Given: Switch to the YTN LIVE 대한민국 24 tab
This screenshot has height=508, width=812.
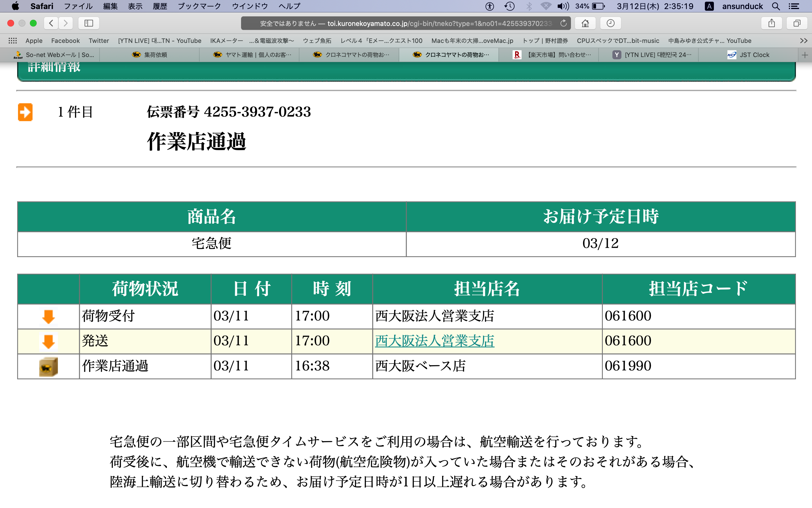Looking at the screenshot, I should coord(648,55).
